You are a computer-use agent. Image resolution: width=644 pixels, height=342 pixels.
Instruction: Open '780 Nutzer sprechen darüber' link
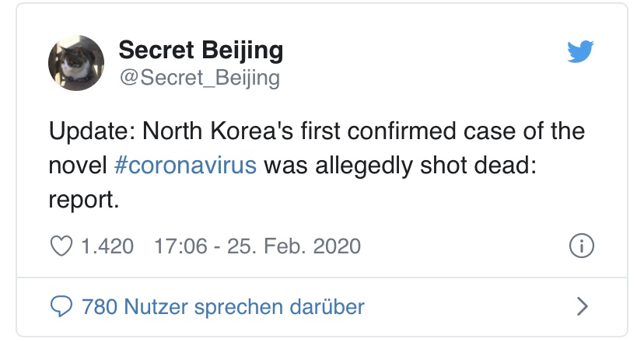coord(223,307)
